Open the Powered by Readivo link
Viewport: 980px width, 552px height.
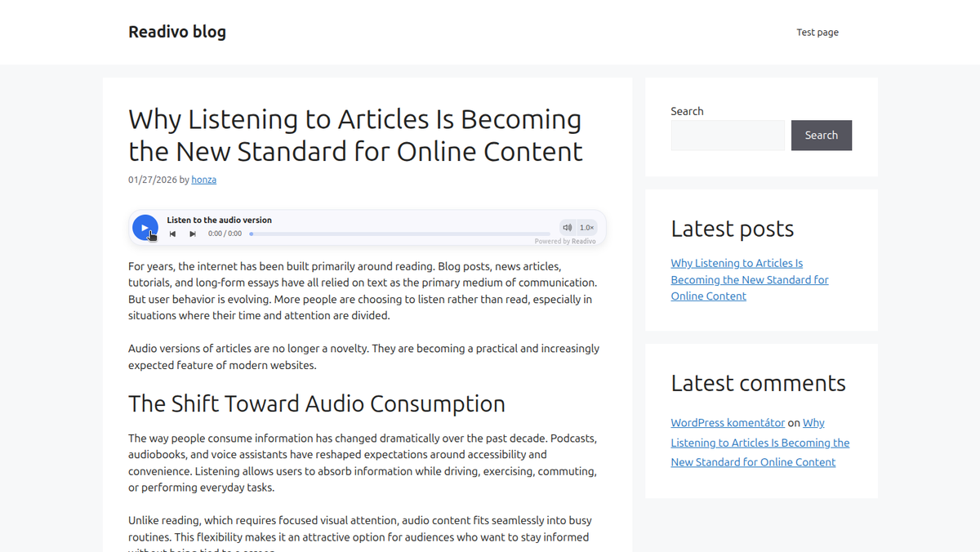pyautogui.click(x=565, y=241)
